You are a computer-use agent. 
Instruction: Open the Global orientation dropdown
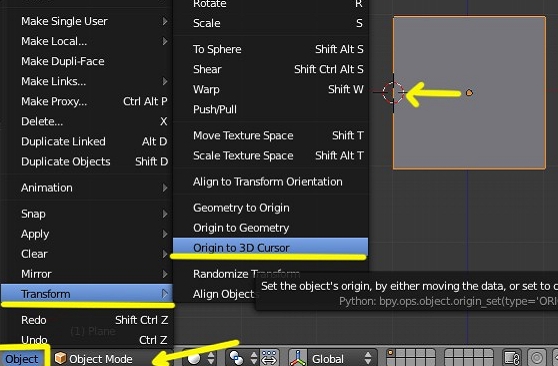pyautogui.click(x=342, y=358)
